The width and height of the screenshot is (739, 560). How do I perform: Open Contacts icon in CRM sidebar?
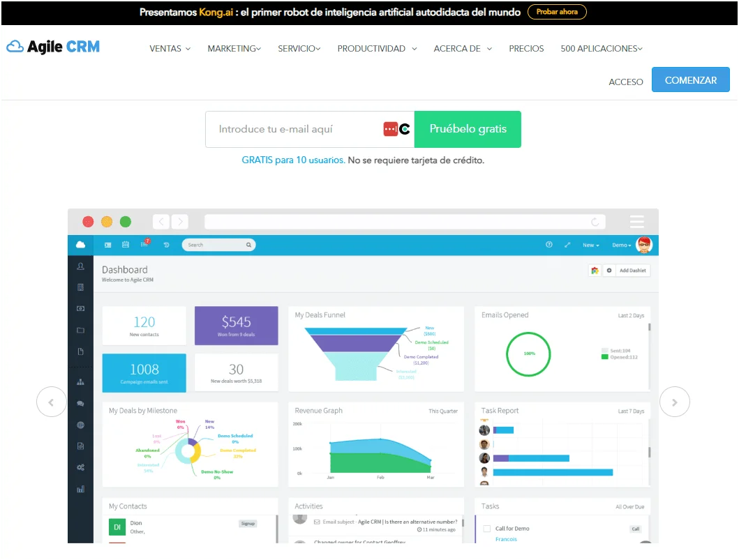click(80, 266)
